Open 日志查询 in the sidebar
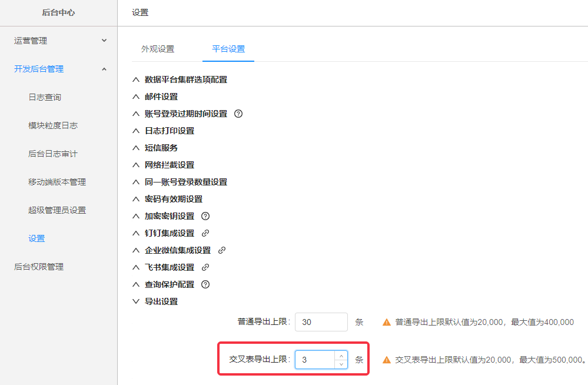The height and width of the screenshot is (385, 588). [x=45, y=97]
